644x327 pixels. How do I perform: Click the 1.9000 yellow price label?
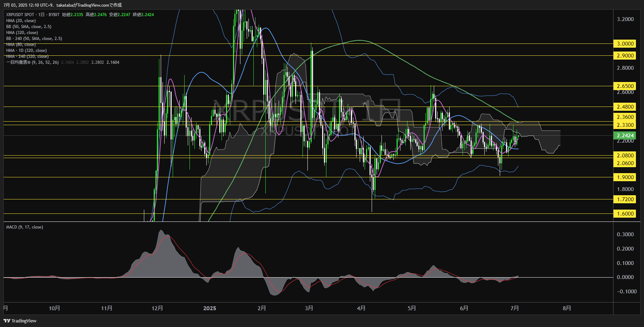[x=625, y=177]
